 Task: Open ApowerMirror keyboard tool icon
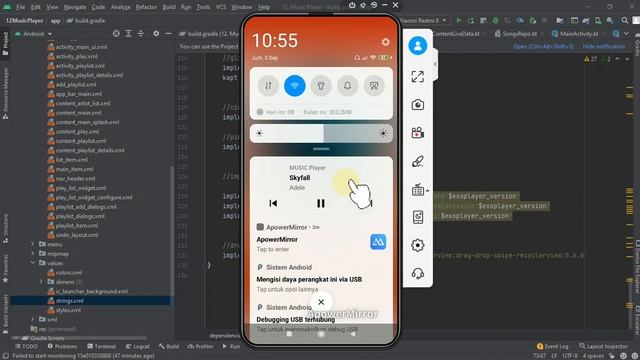(418, 190)
